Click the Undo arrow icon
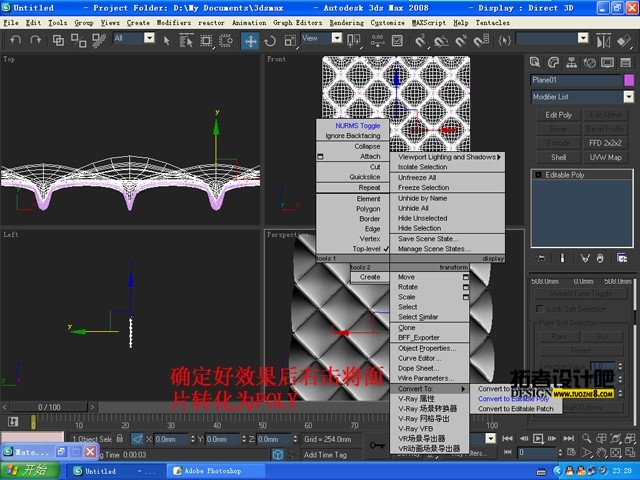 point(16,40)
